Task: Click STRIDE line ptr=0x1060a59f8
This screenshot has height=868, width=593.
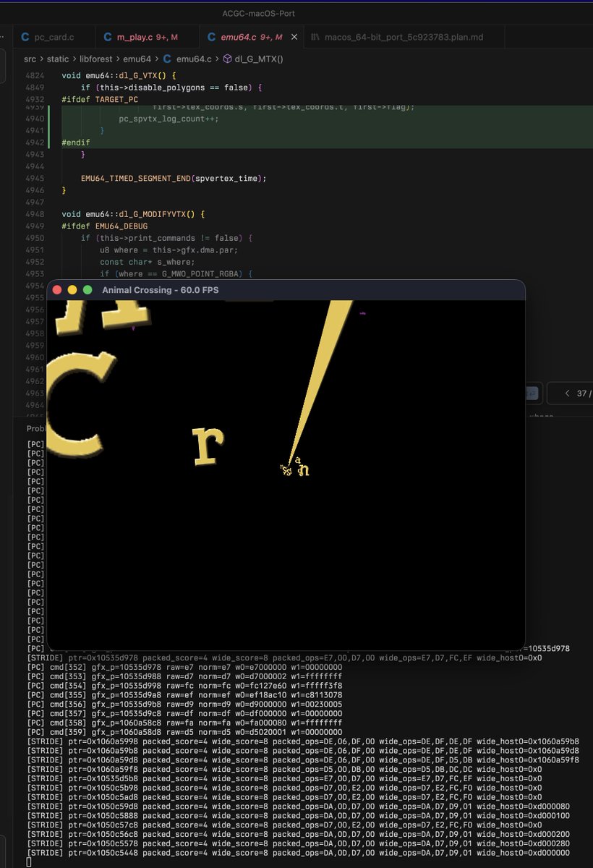Action: (283, 770)
